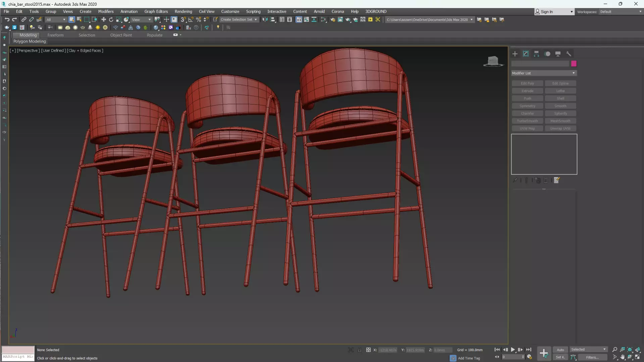Open the Sign In dropdown arrow
The height and width of the screenshot is (362, 644).
(x=571, y=12)
